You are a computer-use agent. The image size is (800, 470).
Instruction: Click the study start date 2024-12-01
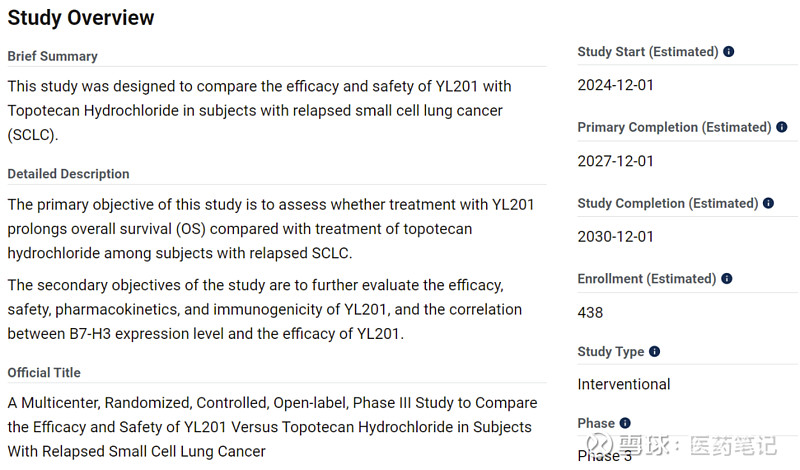click(615, 85)
